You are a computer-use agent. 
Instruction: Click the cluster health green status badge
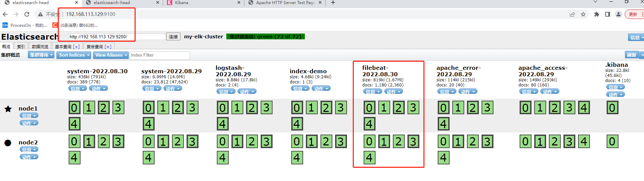265,37
